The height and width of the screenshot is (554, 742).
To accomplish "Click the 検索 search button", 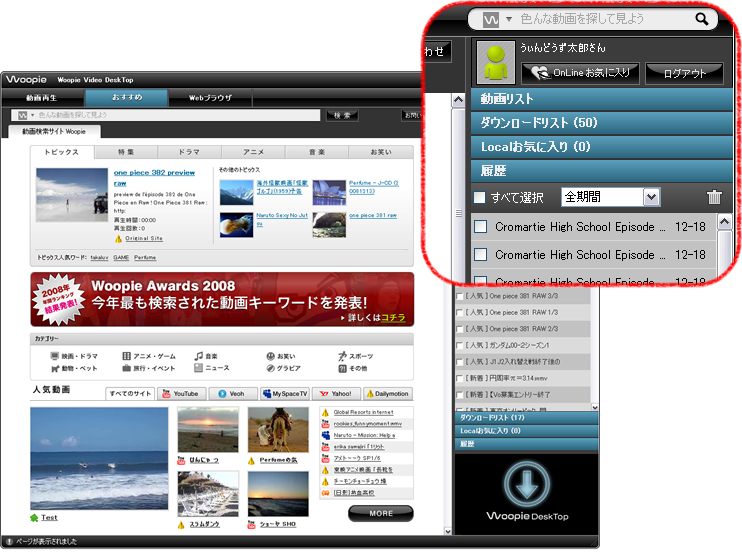I will pos(342,115).
